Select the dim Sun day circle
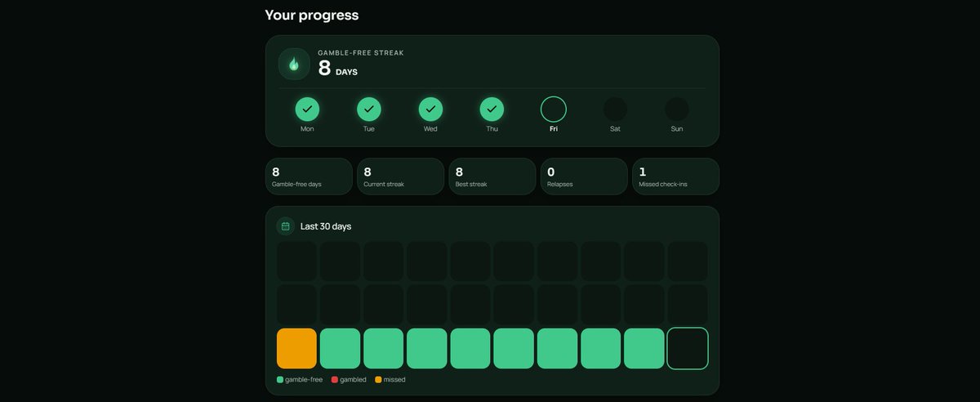This screenshot has width=980, height=402. (x=677, y=109)
